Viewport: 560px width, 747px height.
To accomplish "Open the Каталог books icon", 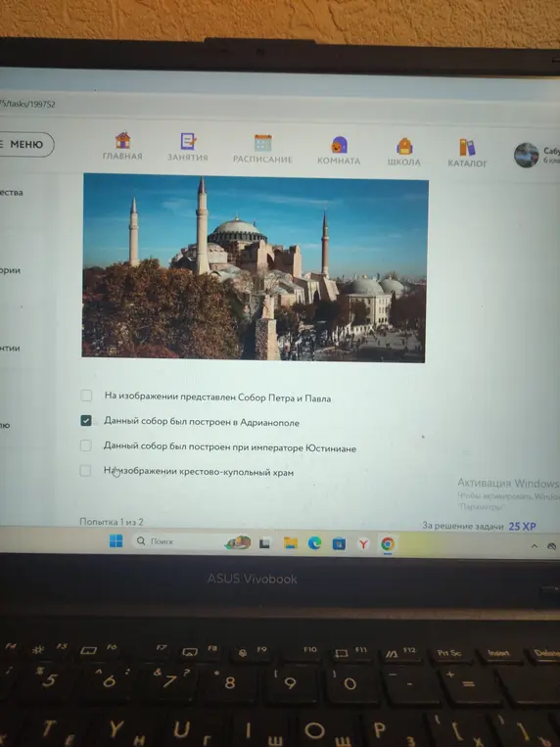I will (467, 148).
